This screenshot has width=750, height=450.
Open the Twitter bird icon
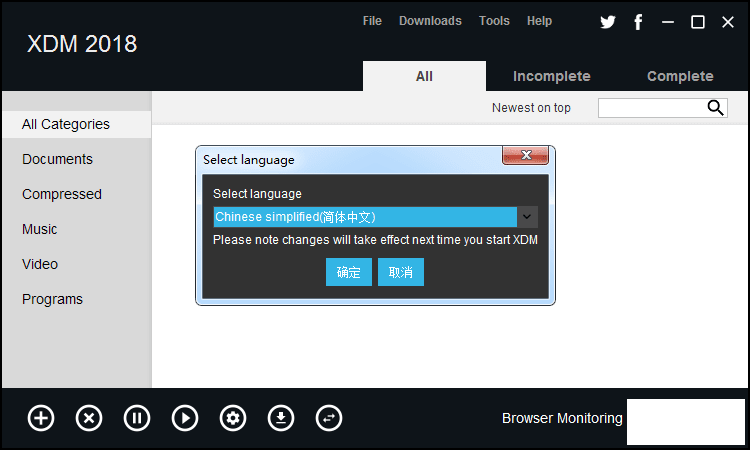[x=607, y=22]
